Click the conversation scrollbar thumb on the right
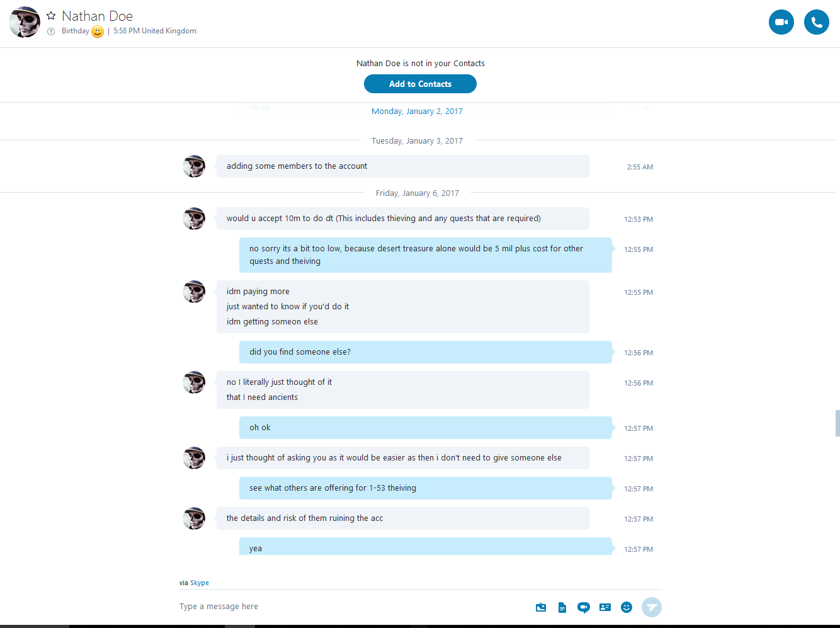Viewport: 840px width, 628px height. coord(837,423)
